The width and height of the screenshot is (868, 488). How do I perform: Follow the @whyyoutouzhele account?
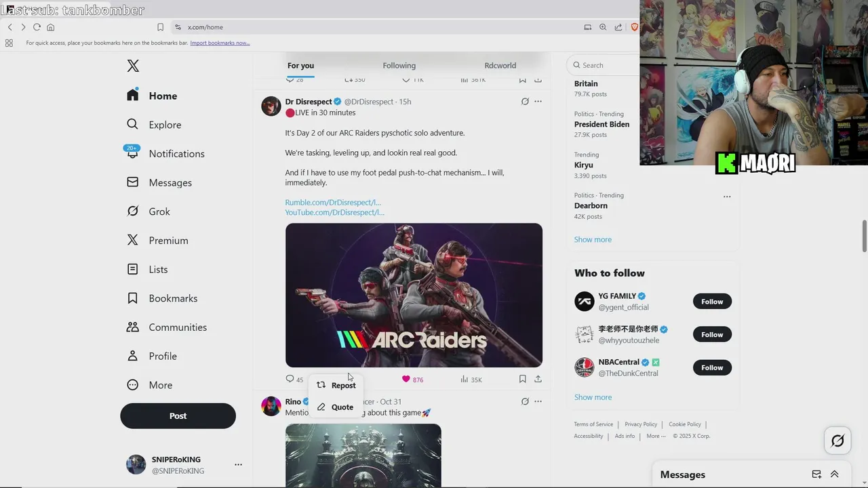712,335
